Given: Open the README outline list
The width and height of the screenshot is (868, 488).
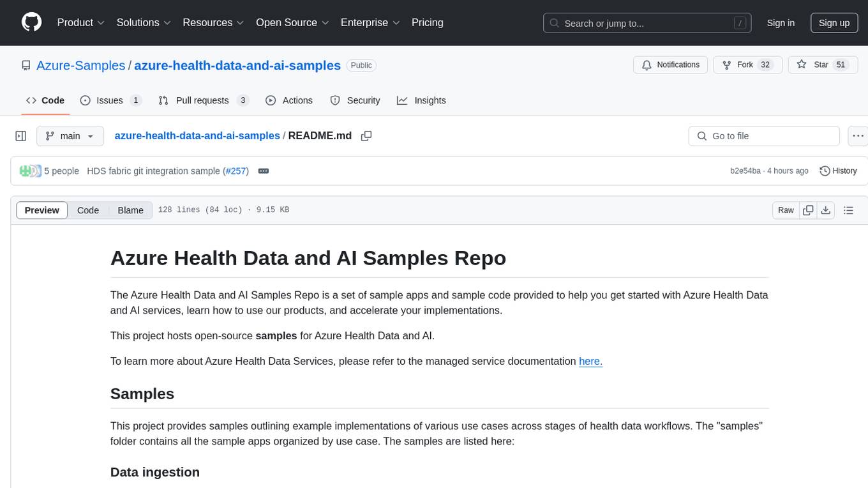Looking at the screenshot, I should pyautogui.click(x=848, y=210).
